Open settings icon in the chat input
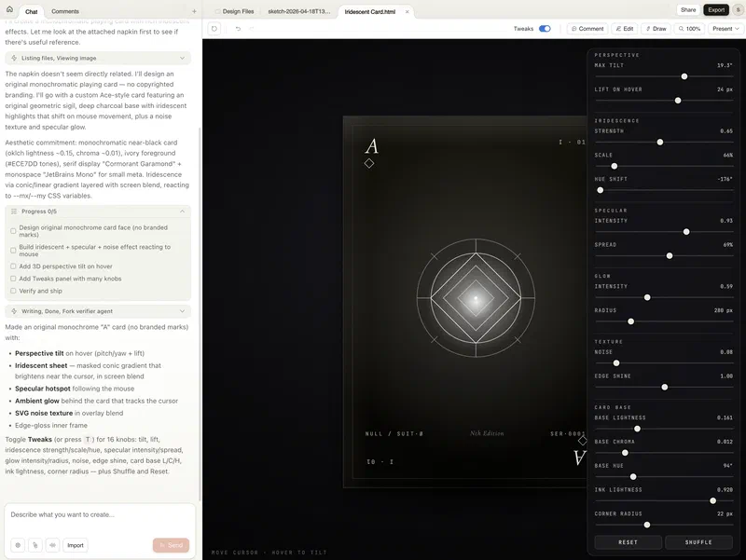Screen dimensions: 746x560 18,545
